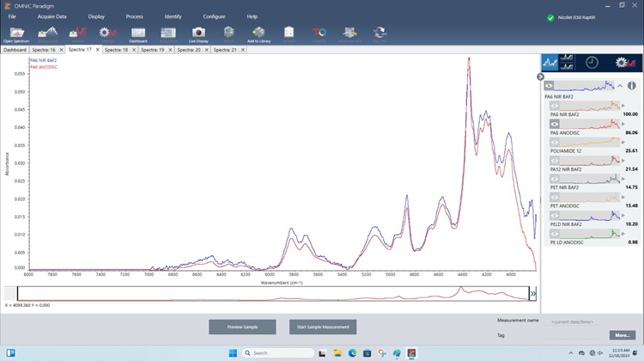Show the PET NIR BAF2 spectrum
Screen dimensions: 644x361
[555, 179]
